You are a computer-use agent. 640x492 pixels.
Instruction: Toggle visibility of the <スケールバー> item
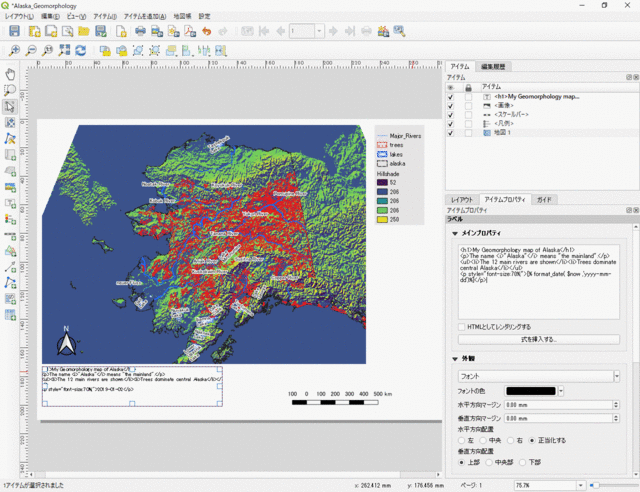point(451,115)
